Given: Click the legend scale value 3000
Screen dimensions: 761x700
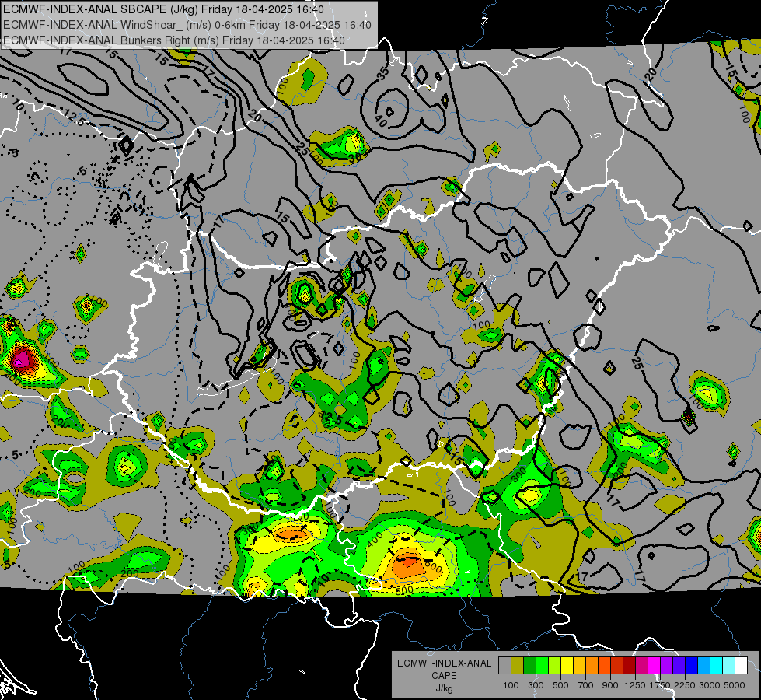Looking at the screenshot, I should coord(710,685).
